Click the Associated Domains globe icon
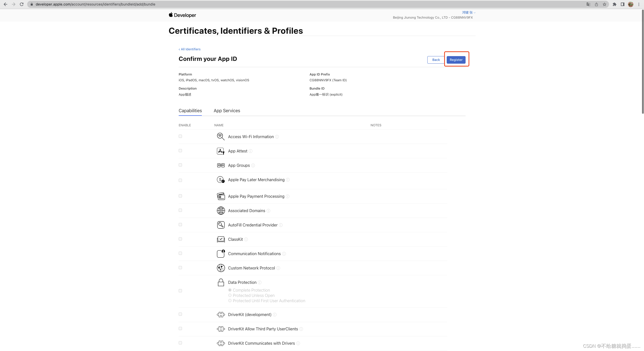The height and width of the screenshot is (351, 644). tap(220, 211)
